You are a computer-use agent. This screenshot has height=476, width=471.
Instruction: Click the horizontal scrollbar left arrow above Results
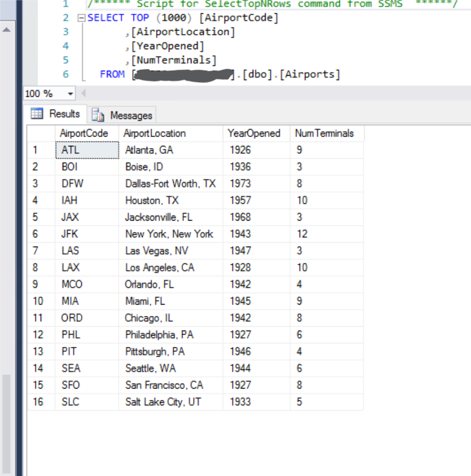tap(83, 93)
